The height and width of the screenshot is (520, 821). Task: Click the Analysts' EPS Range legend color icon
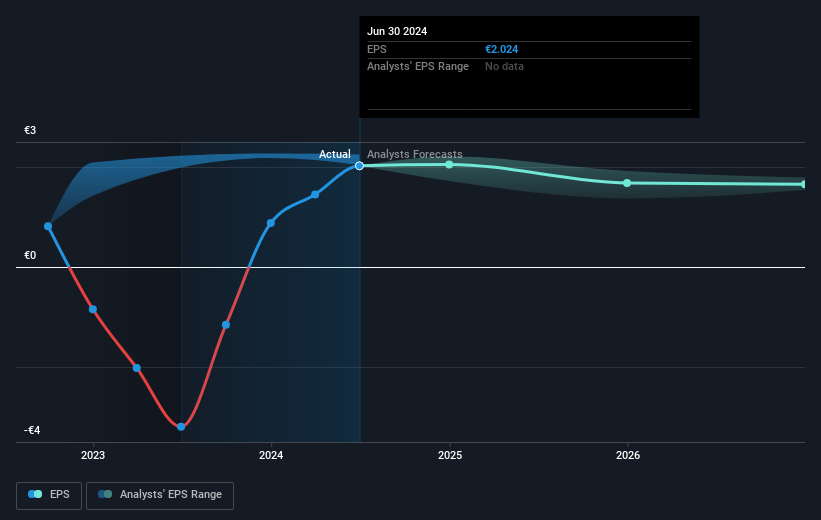[105, 494]
